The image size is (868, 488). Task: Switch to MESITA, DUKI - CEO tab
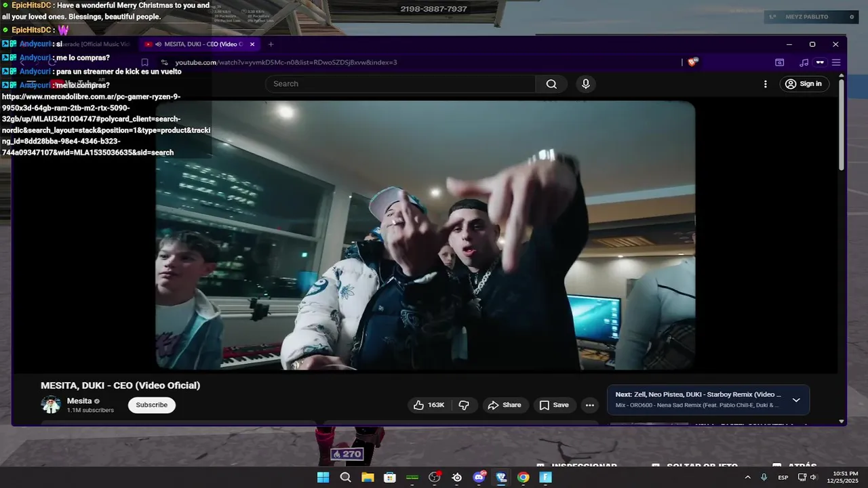coord(199,44)
